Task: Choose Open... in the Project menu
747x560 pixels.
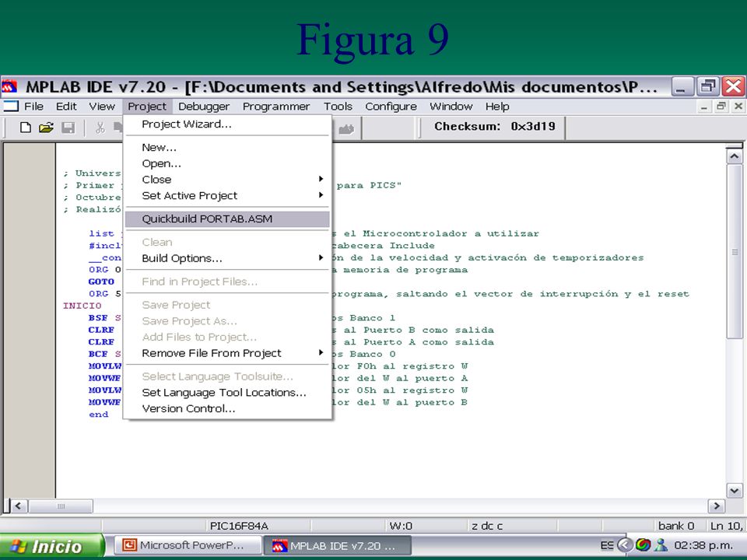Action: click(x=227, y=164)
